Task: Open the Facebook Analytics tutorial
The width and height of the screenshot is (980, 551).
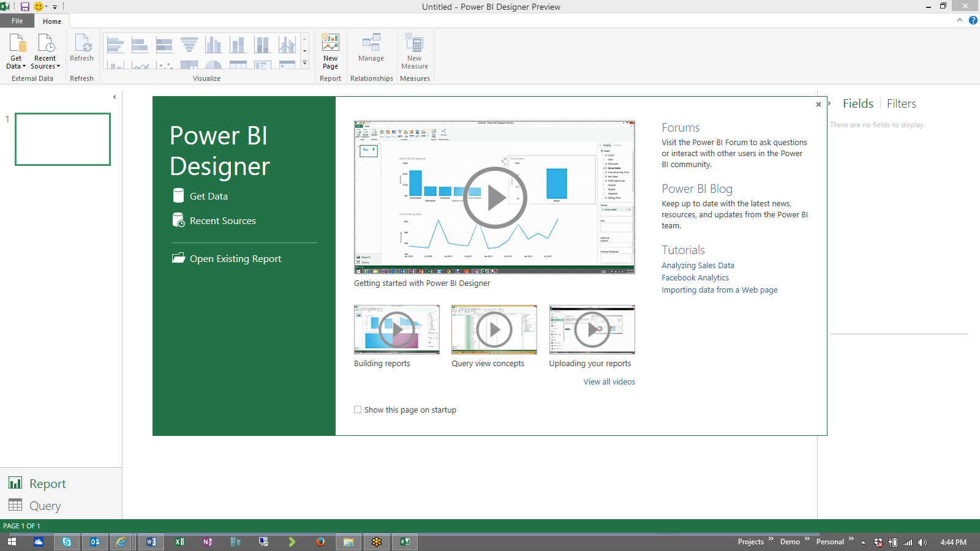Action: 695,277
